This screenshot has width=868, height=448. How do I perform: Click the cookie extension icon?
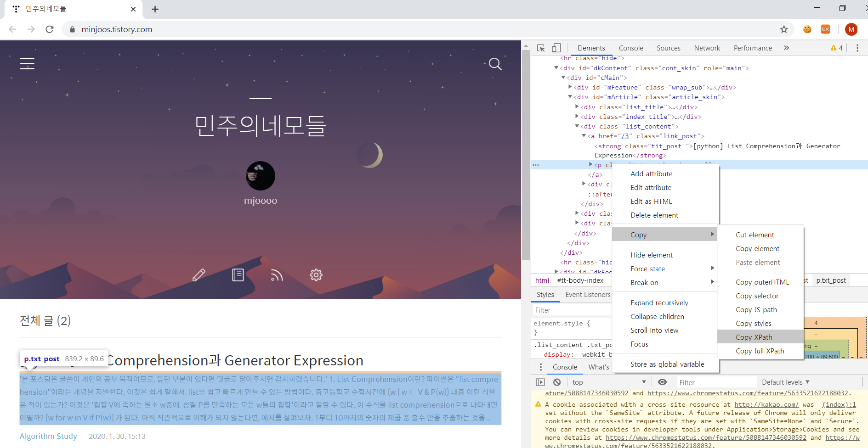click(x=807, y=29)
